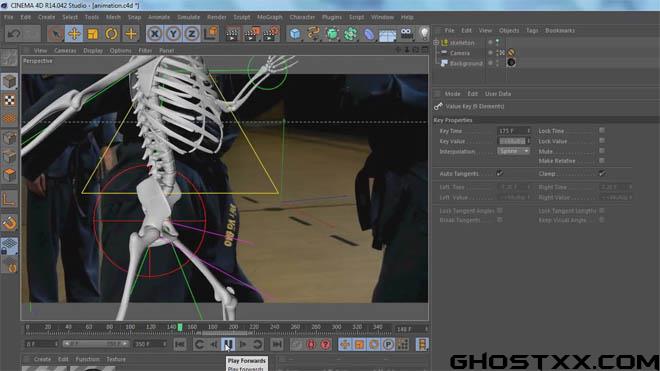Toggle the Z axis lock
Image resolution: width=660 pixels, height=371 pixels.
192,34
